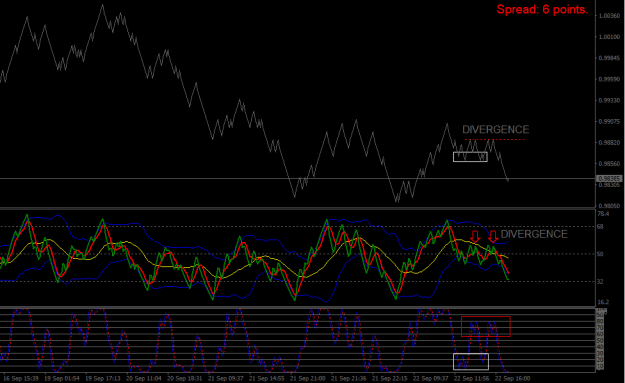Click the 21 Sep 14:55 time label
625x383 pixels.
click(x=267, y=378)
